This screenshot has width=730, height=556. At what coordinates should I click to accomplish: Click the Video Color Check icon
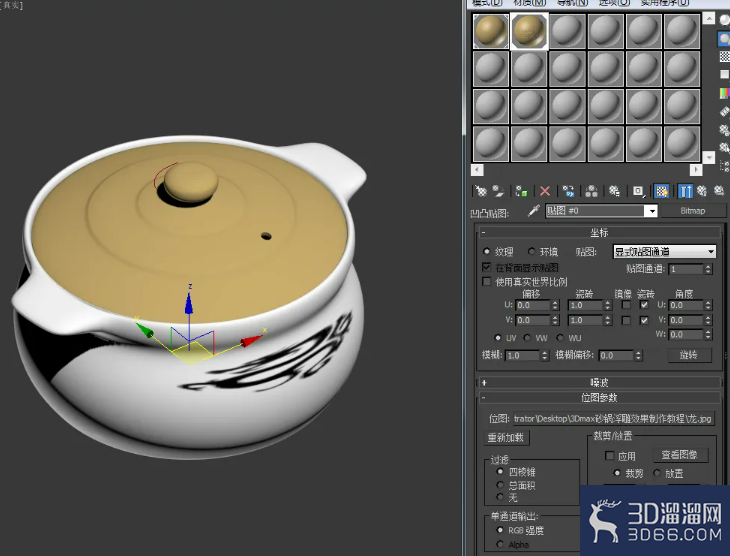click(x=724, y=93)
